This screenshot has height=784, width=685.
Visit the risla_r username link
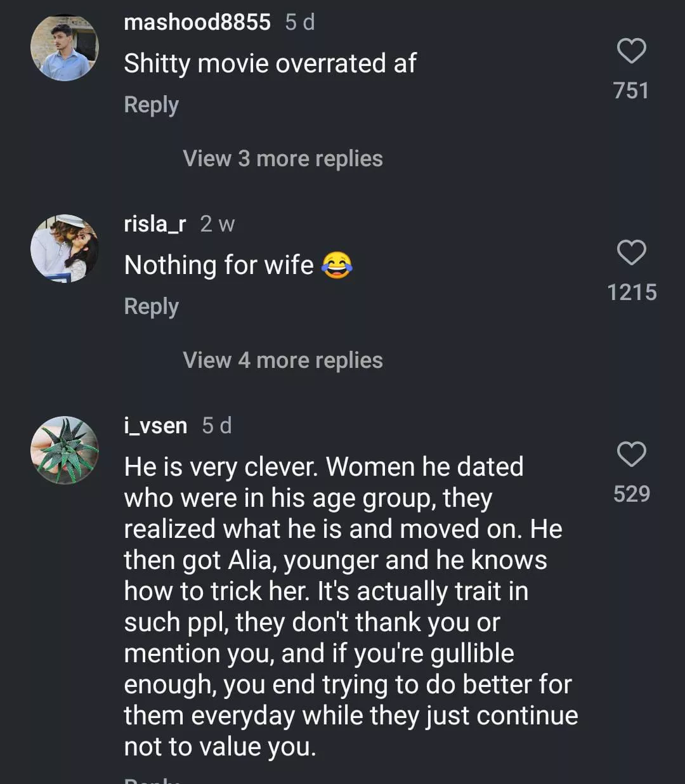click(155, 224)
